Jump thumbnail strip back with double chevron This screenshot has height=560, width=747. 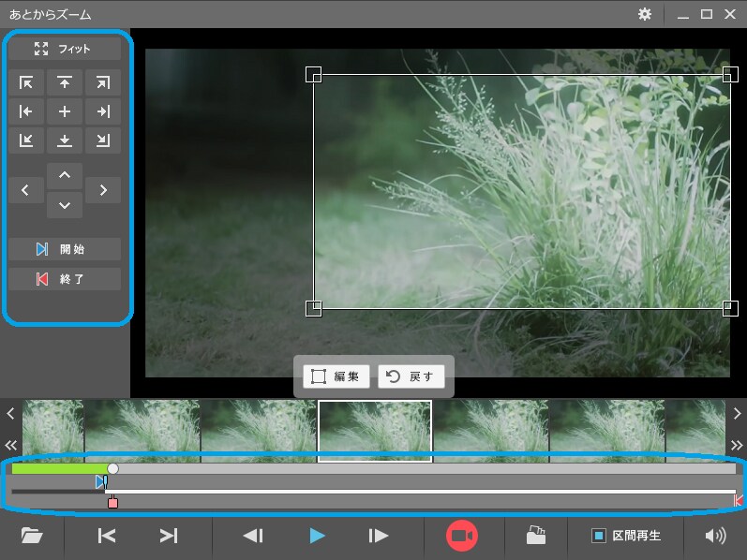click(10, 445)
